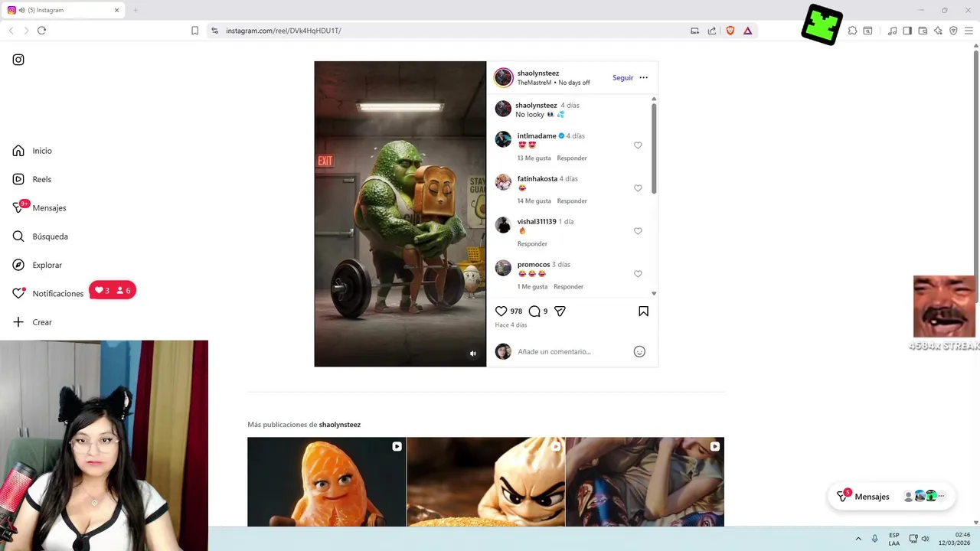980x551 pixels.
Task: Open Búsqueda in the sidebar
Action: tap(41, 236)
